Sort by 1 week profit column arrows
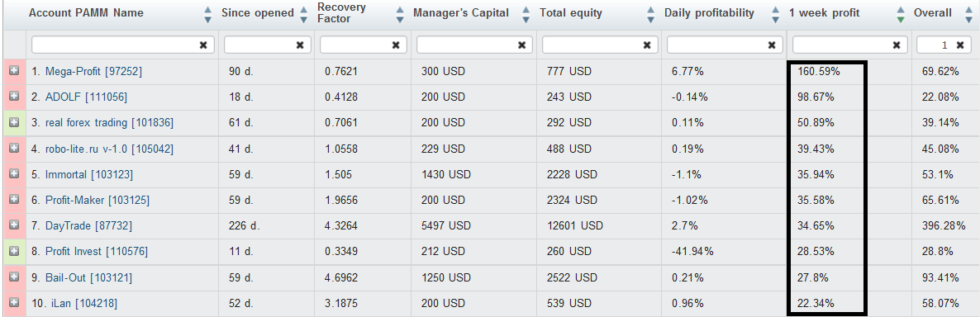Image resolution: width=980 pixels, height=317 pixels. (x=900, y=14)
